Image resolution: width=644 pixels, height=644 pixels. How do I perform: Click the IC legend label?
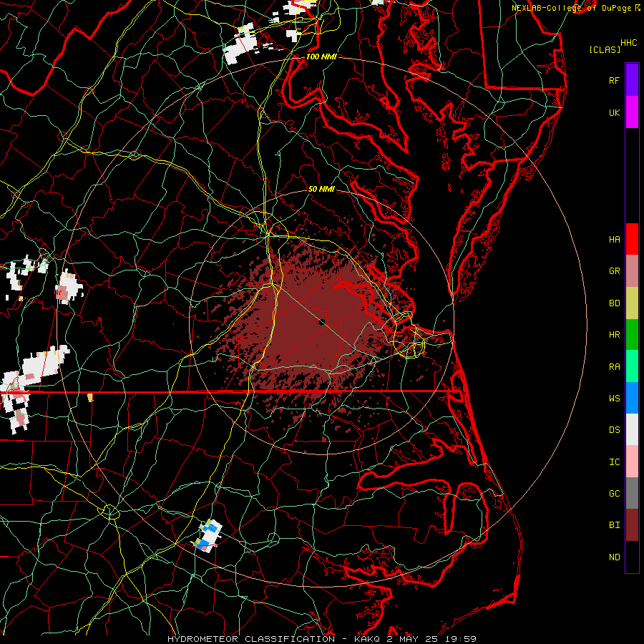tap(614, 462)
